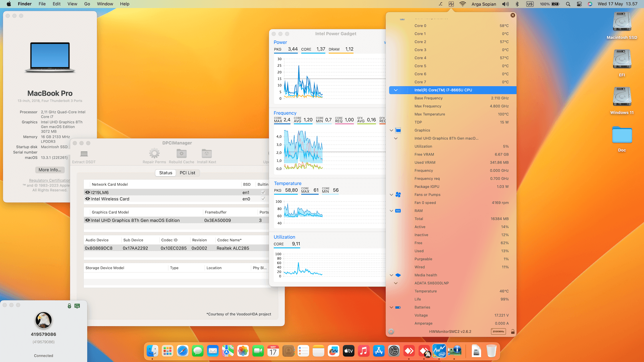Click the HWMonitor menu bar icon

tap(451, 4)
